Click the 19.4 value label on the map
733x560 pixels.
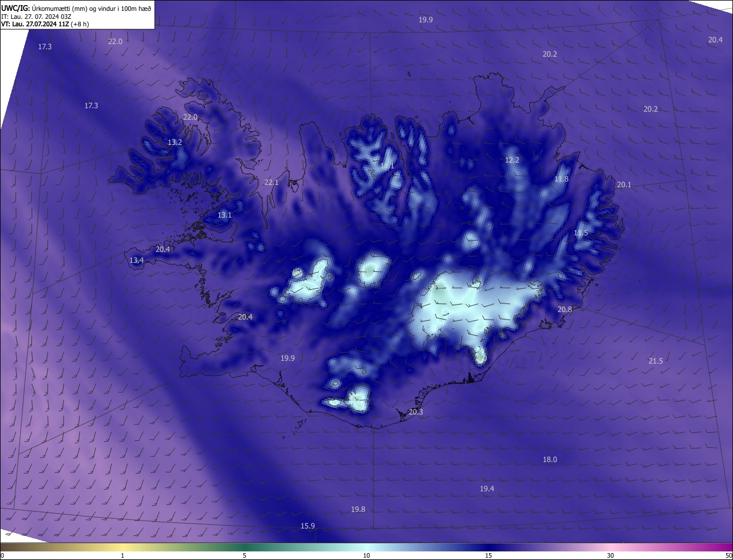click(x=487, y=488)
